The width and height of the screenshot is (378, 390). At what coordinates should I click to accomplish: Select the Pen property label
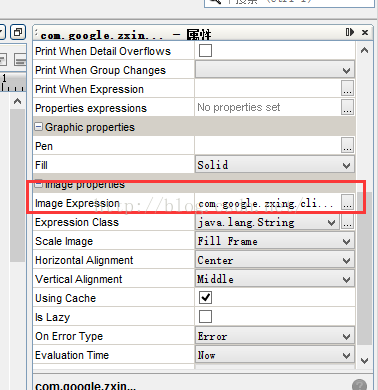point(44,146)
